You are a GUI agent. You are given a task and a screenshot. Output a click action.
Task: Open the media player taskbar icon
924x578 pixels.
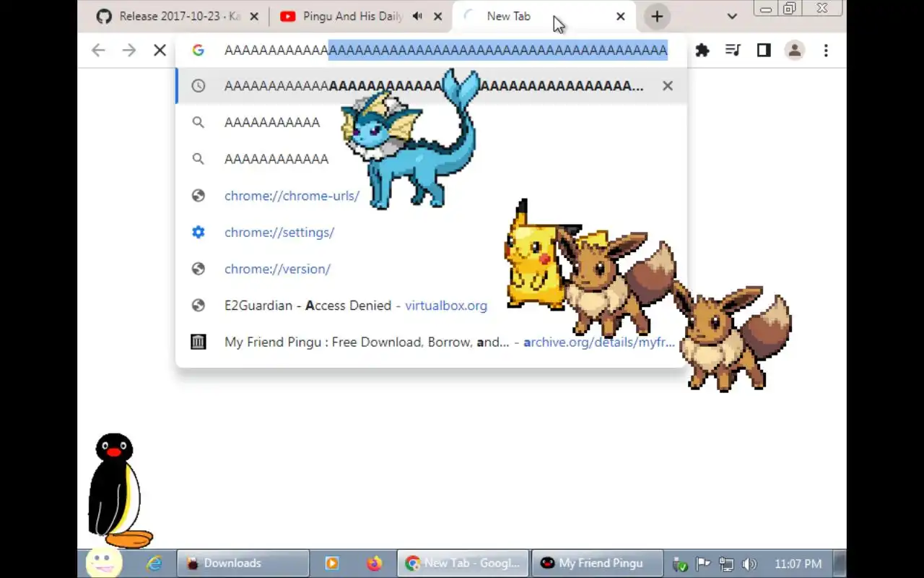click(332, 564)
